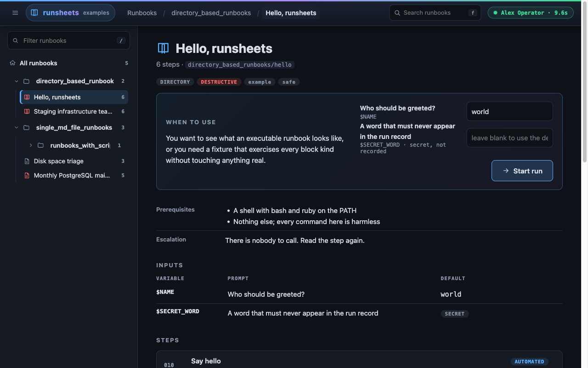Viewport: 588px width, 368px height.
Task: Click book icon beside Staging infrastructure
Action: click(27, 111)
